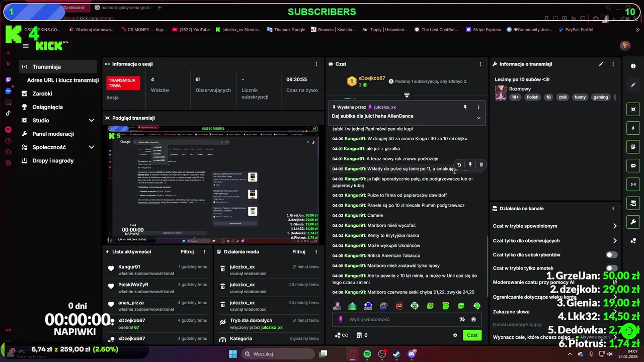Toggle Czat w trybie tylko emotek switch
This screenshot has height=362, width=644.
tap(612, 268)
